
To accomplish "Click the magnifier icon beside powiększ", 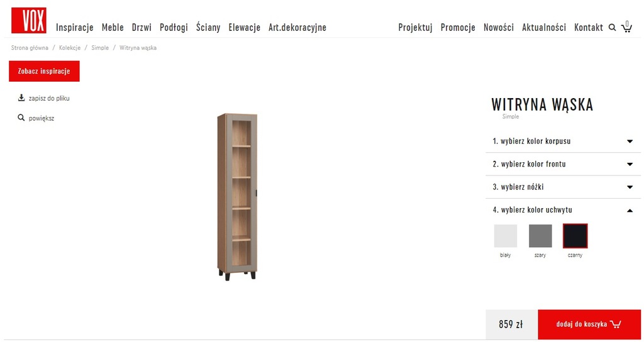I will pyautogui.click(x=21, y=118).
